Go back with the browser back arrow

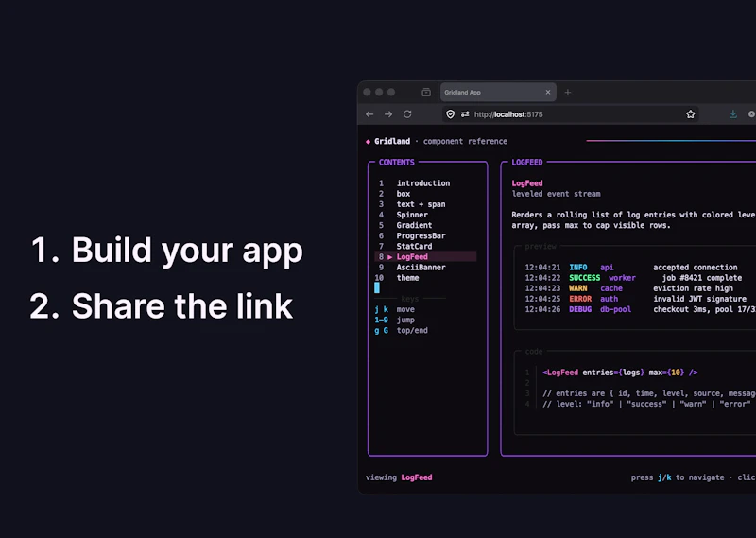pyautogui.click(x=369, y=114)
